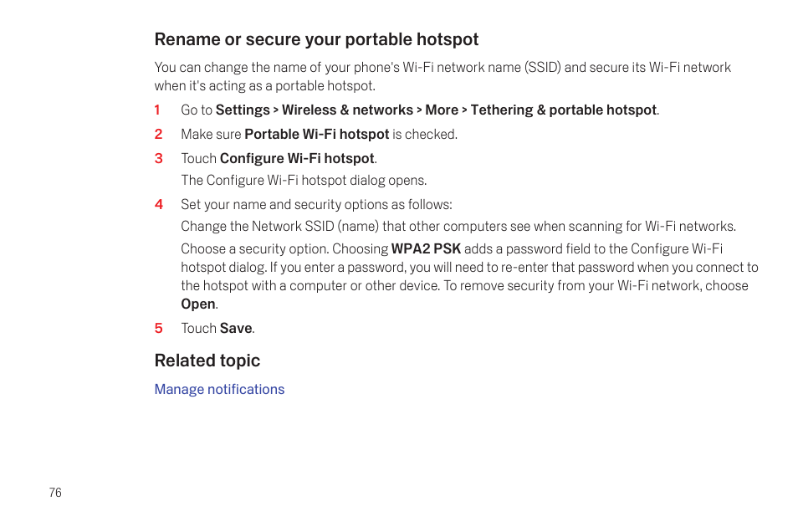Open the Manage notifications link
The width and height of the screenshot is (798, 532).
click(219, 389)
